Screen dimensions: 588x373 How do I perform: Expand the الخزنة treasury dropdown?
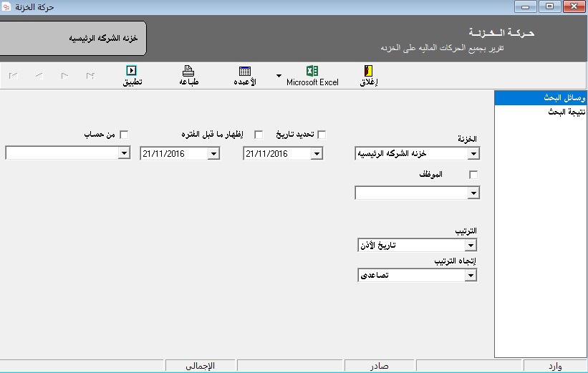click(473, 153)
